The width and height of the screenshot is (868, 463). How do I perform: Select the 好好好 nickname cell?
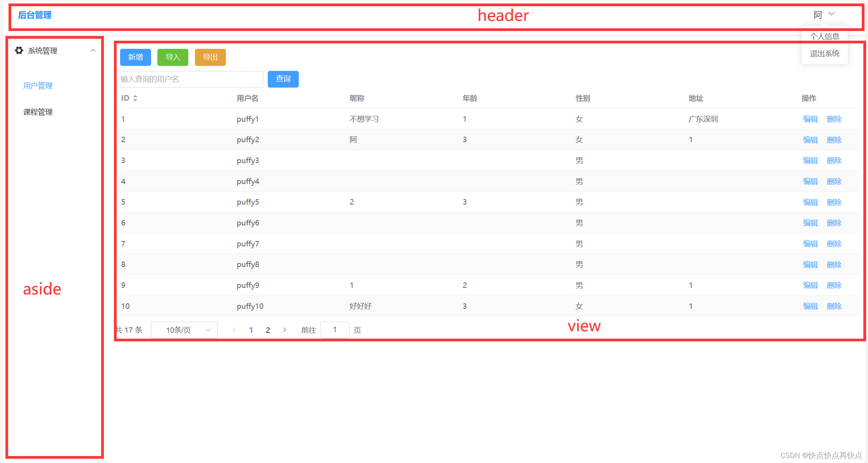(x=361, y=306)
